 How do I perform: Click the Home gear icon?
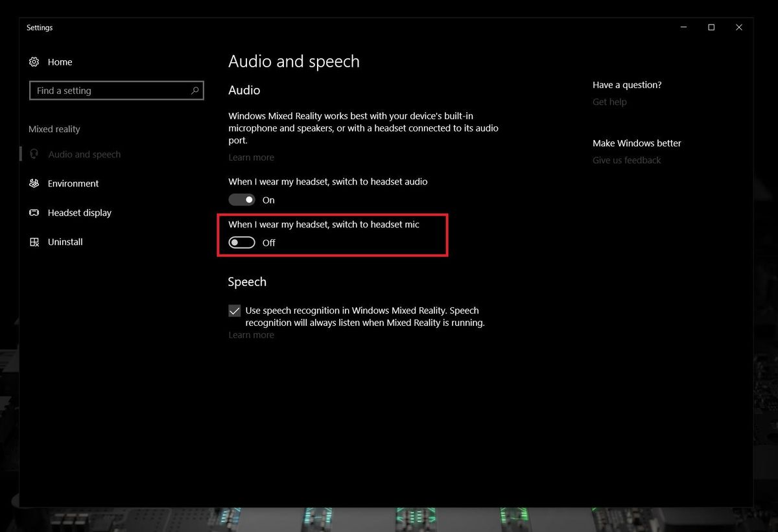click(x=34, y=62)
